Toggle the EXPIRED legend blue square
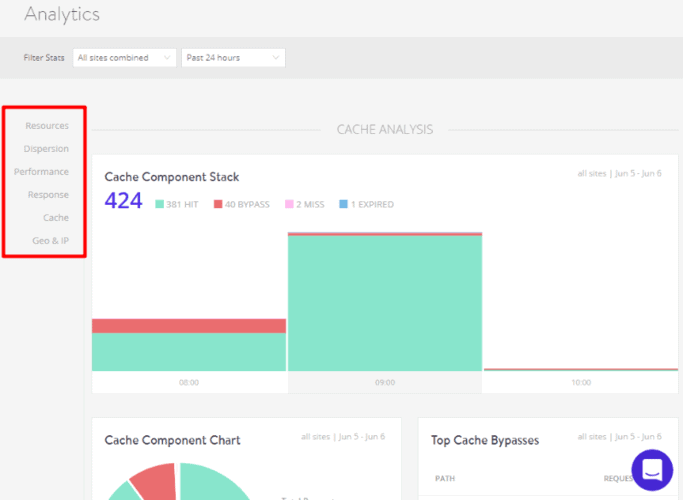Image resolution: width=683 pixels, height=500 pixels. 343,204
